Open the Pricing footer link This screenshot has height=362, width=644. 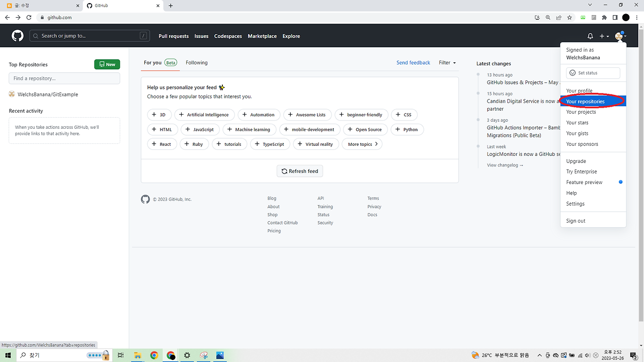pos(274,231)
